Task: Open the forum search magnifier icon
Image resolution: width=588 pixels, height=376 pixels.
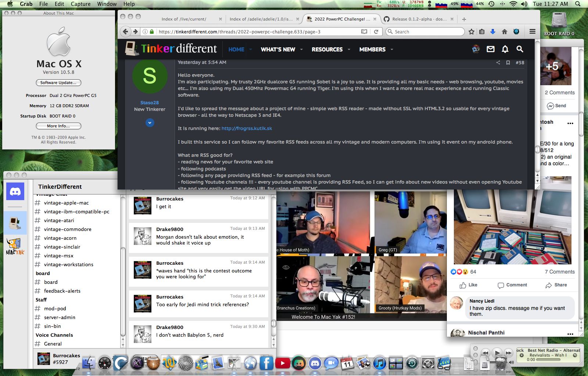Action: pyautogui.click(x=520, y=49)
